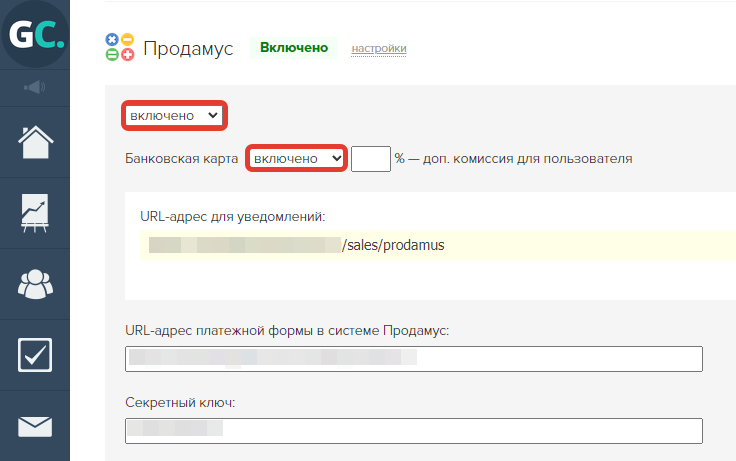The height and width of the screenshot is (461, 736).
Task: Open the main включено status dropdown
Action: coord(175,115)
